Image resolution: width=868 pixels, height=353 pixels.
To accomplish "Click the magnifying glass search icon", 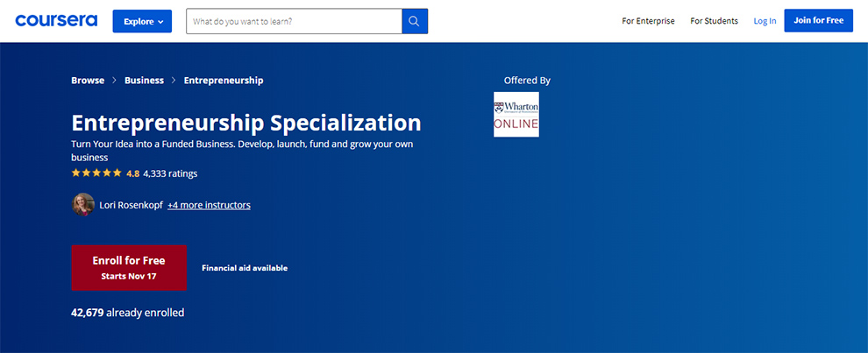I will (x=415, y=21).
